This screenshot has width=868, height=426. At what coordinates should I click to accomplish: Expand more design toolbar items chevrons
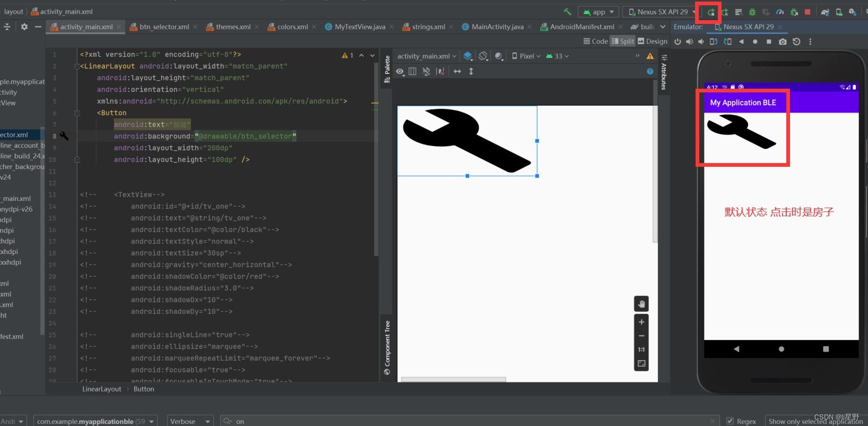637,56
